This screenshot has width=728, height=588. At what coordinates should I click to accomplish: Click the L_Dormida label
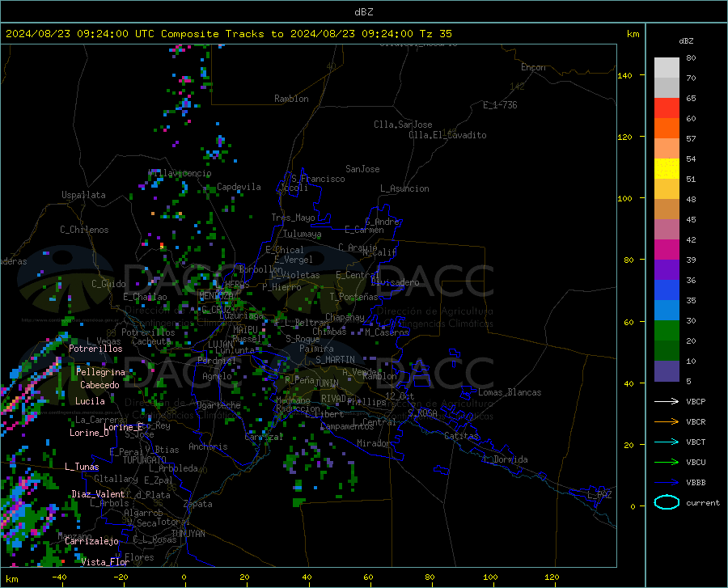506,459
